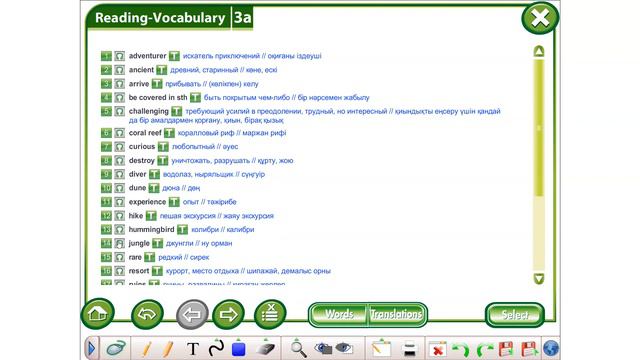This screenshot has width=640, height=360.
Task: Toggle translation T for 'curious'
Action: pyautogui.click(x=163, y=147)
